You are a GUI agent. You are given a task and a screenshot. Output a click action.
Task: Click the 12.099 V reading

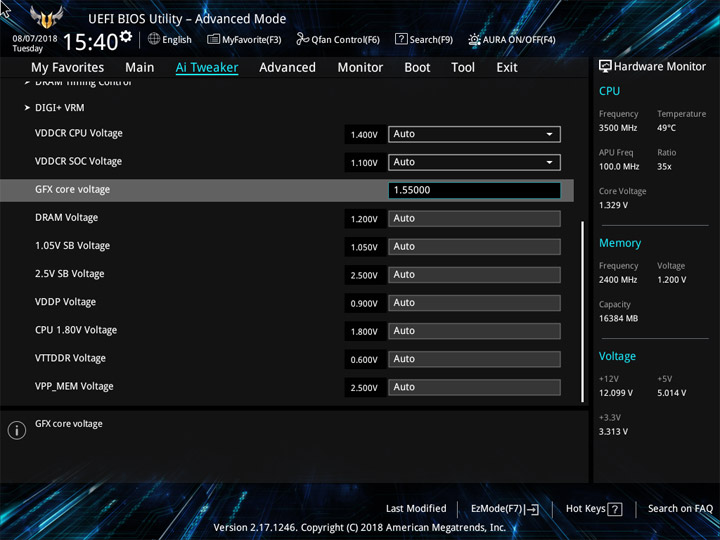tap(616, 393)
